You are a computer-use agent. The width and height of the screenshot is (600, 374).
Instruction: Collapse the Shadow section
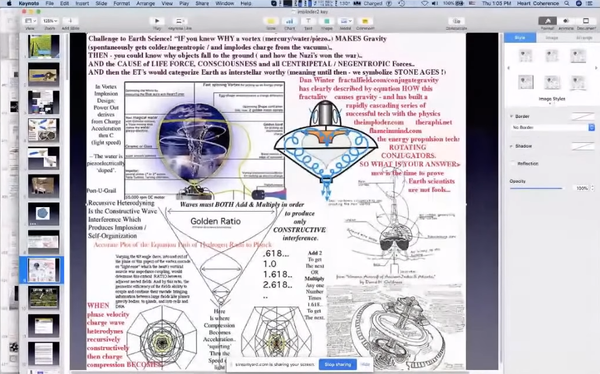coord(512,146)
